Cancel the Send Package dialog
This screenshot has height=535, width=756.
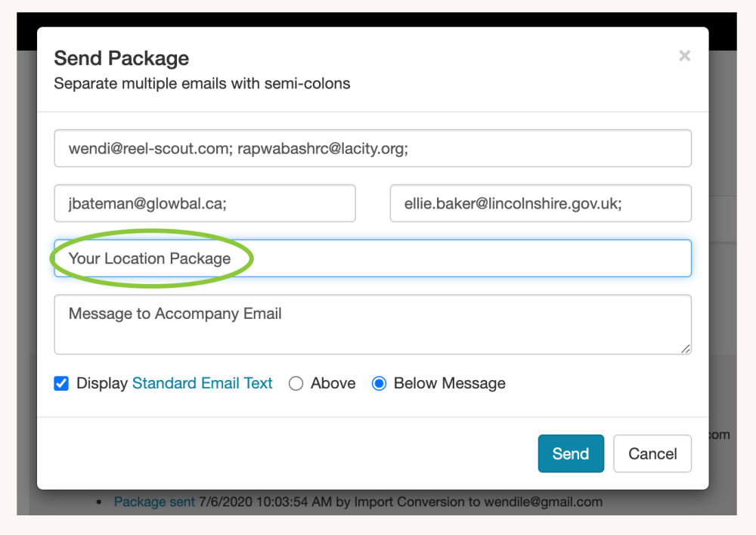[x=652, y=453]
